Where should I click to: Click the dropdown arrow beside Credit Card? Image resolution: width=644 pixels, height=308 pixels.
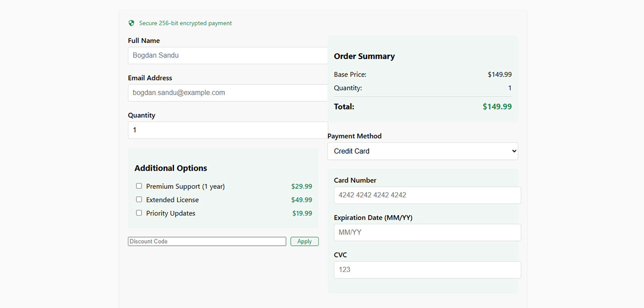tap(514, 151)
